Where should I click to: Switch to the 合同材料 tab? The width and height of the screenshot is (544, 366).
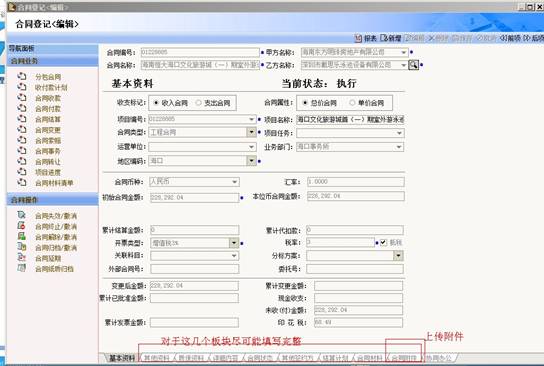pyautogui.click(x=369, y=358)
